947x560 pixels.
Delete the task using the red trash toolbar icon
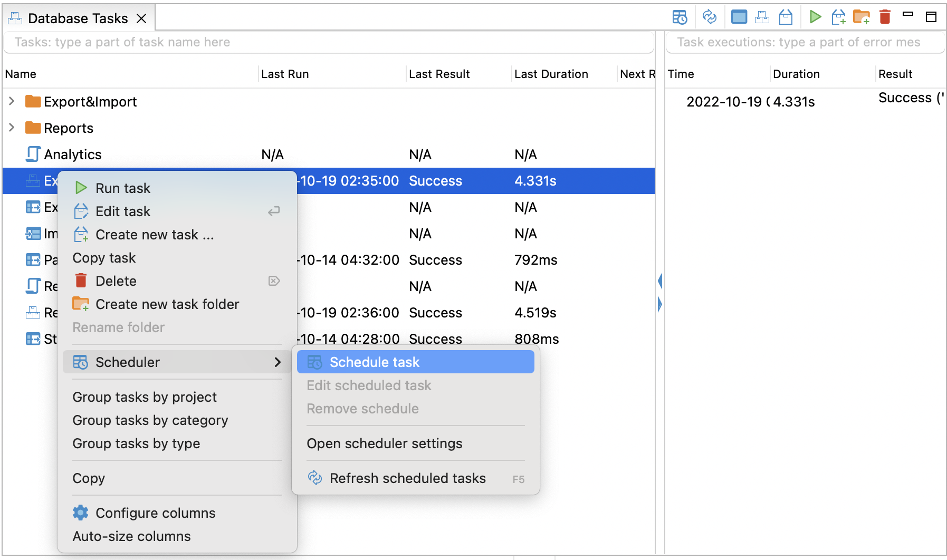click(x=885, y=16)
